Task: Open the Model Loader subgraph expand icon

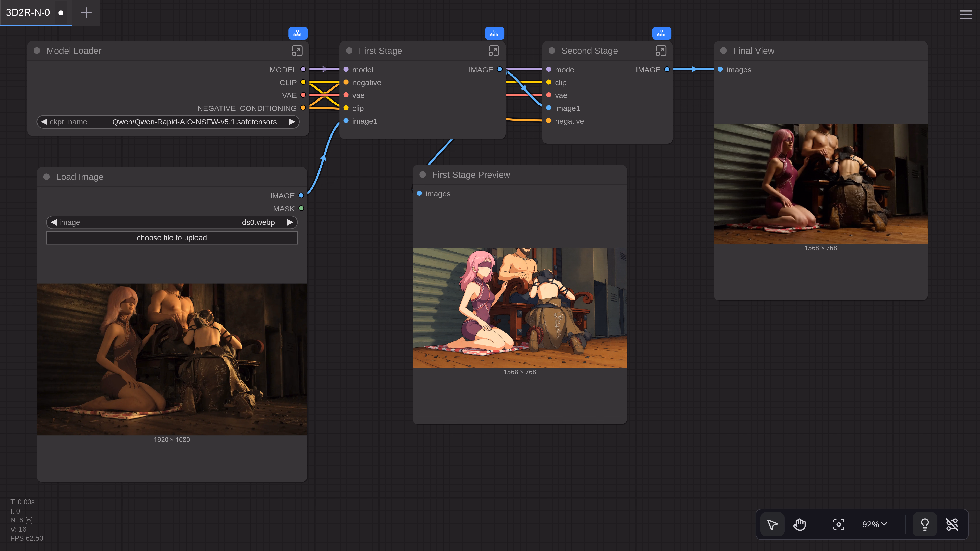Action: 297,51
